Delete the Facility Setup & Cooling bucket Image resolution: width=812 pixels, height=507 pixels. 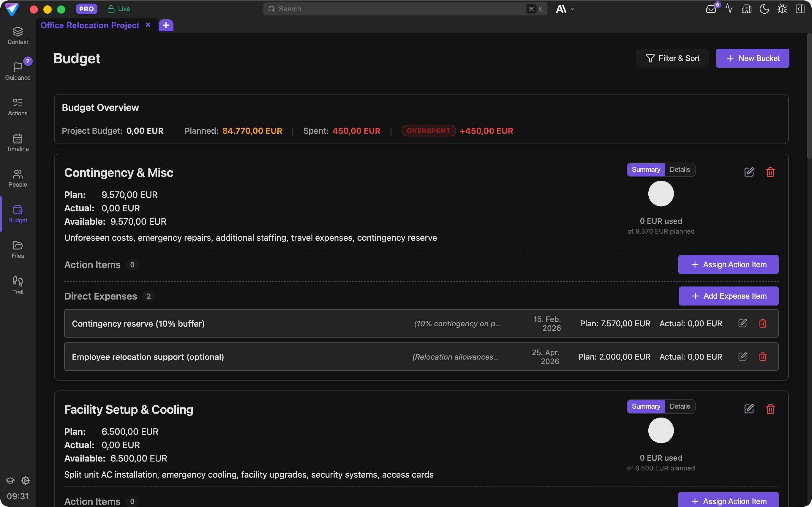(x=770, y=409)
